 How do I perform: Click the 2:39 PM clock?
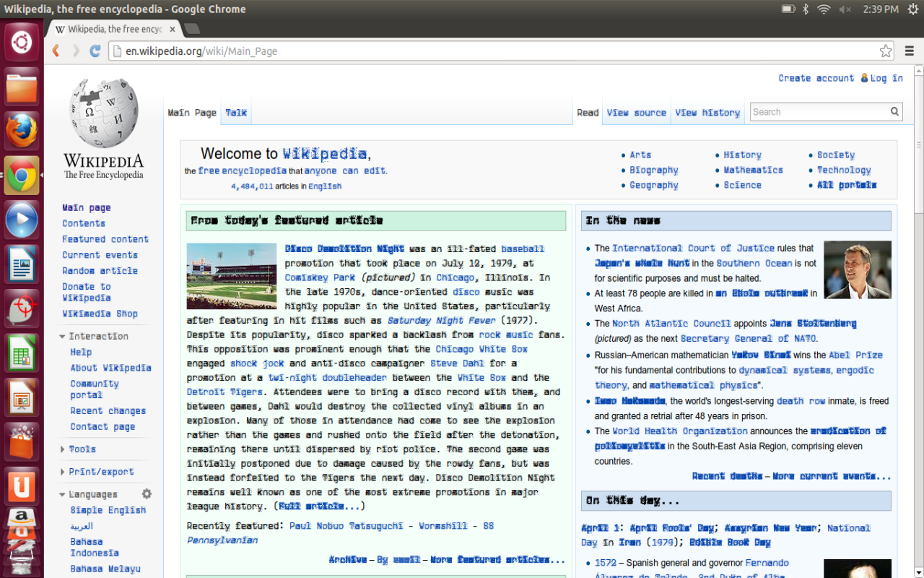(x=881, y=9)
